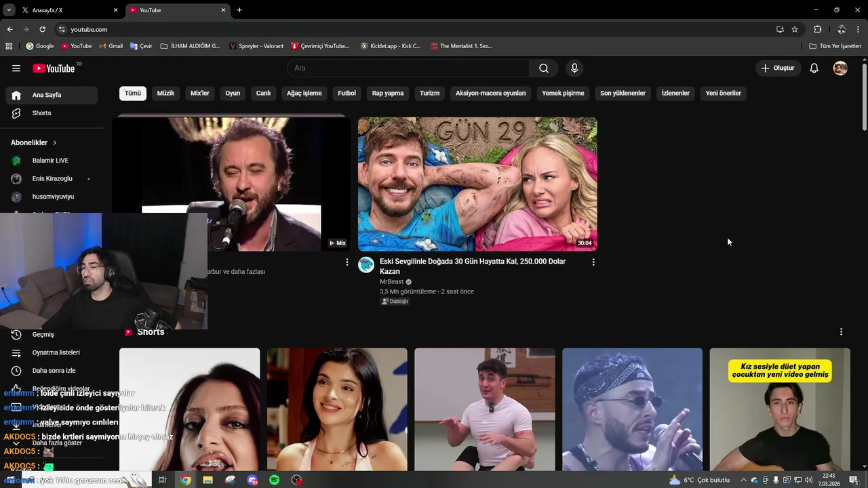868x488 pixels.
Task: Open the Chrome extensions puzzle icon
Action: [x=817, y=29]
